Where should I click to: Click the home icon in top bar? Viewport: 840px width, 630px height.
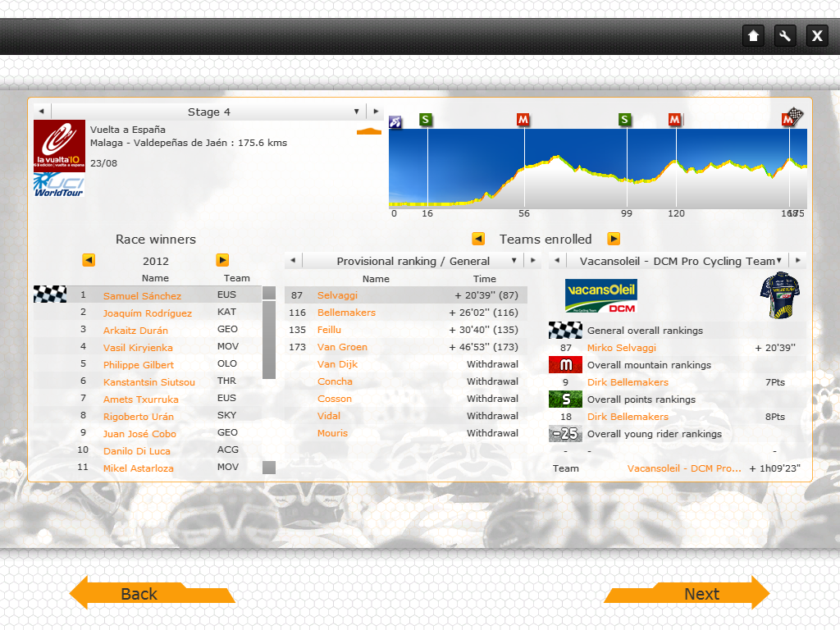coord(753,35)
